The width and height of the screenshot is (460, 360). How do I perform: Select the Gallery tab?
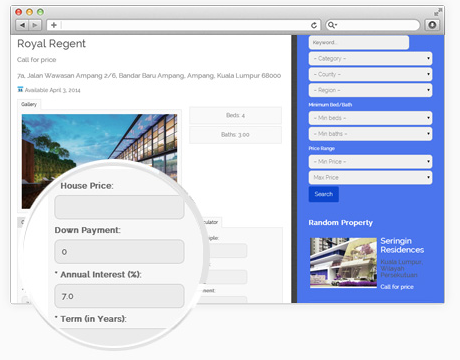(29, 104)
